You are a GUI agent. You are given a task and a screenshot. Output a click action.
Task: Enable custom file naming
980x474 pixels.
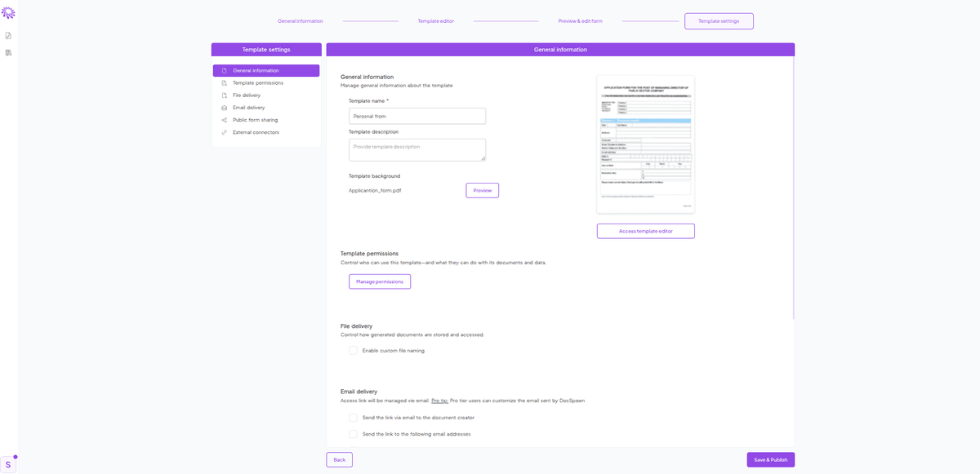pyautogui.click(x=353, y=350)
